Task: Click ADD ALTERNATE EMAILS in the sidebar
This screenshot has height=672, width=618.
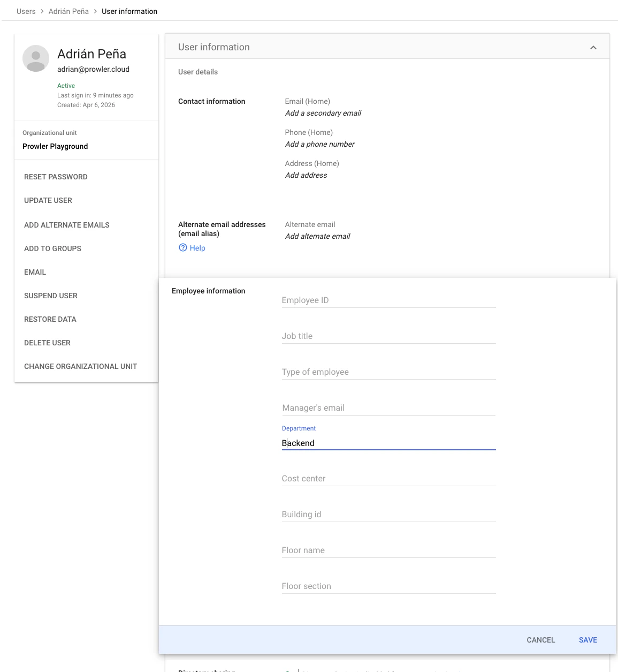Action: click(x=66, y=225)
